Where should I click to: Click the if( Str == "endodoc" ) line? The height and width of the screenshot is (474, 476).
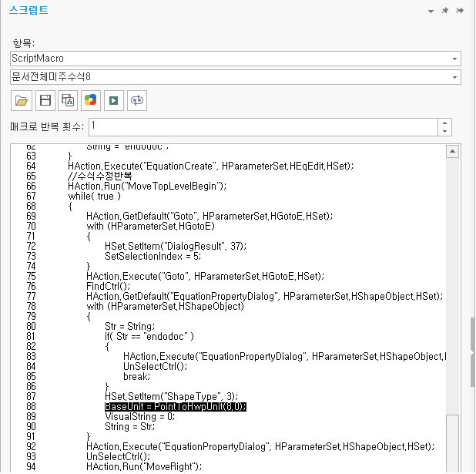[x=149, y=336]
